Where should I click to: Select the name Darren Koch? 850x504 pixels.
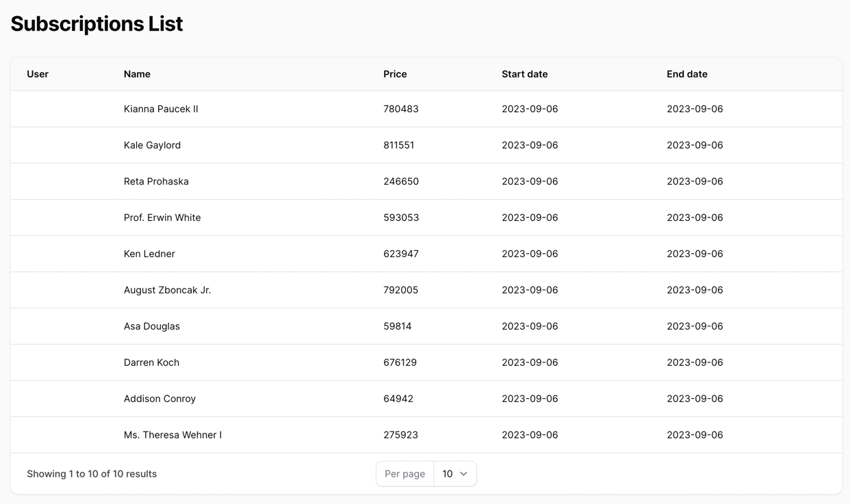pyautogui.click(x=151, y=362)
